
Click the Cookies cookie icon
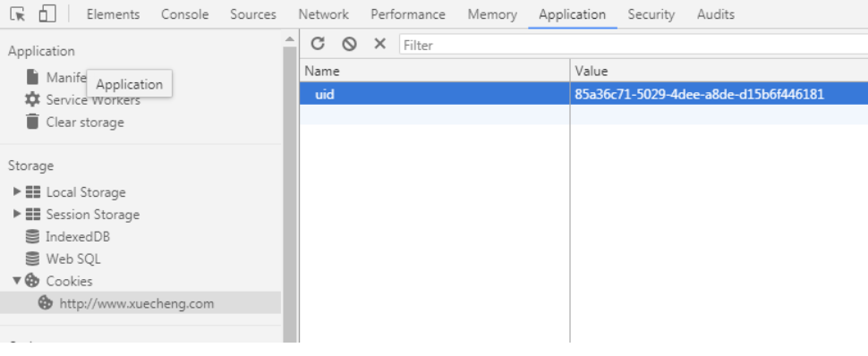[32, 281]
